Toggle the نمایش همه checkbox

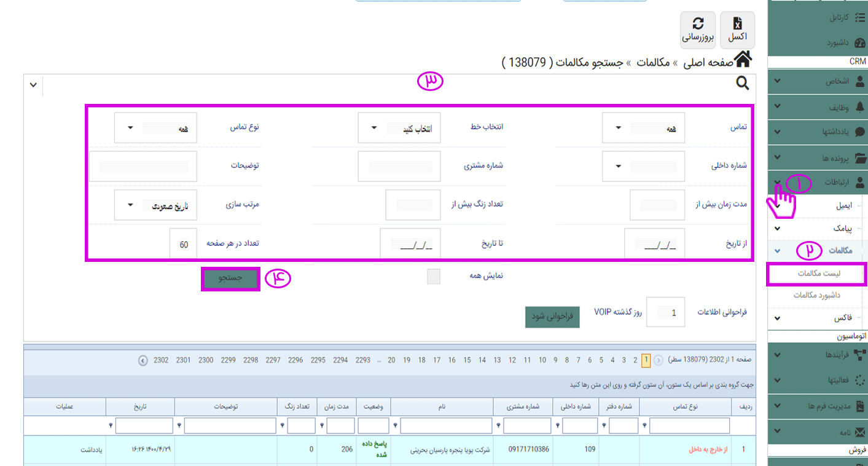pyautogui.click(x=434, y=276)
